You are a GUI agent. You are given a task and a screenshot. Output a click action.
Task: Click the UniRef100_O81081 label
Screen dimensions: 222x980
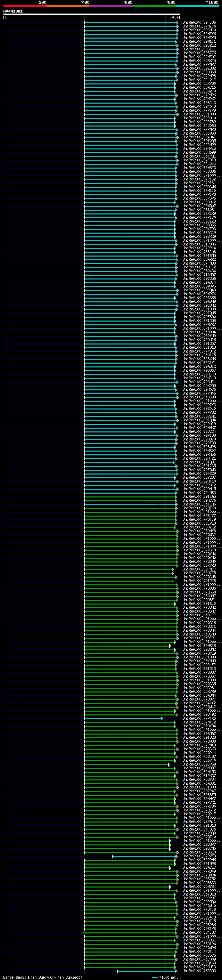(199, 210)
